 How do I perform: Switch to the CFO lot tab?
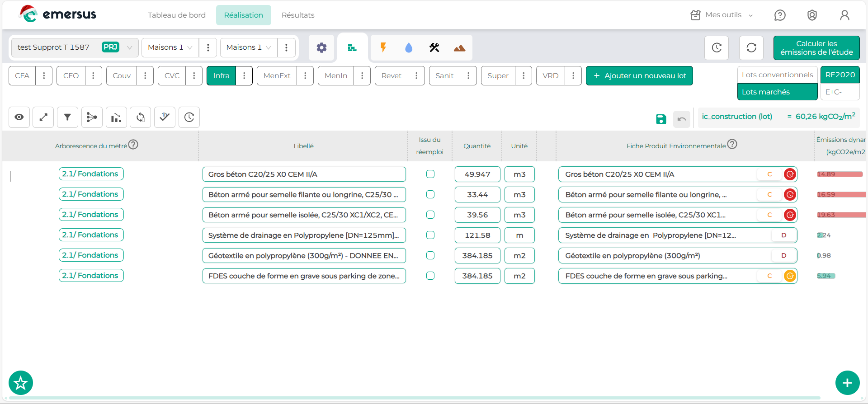click(71, 75)
